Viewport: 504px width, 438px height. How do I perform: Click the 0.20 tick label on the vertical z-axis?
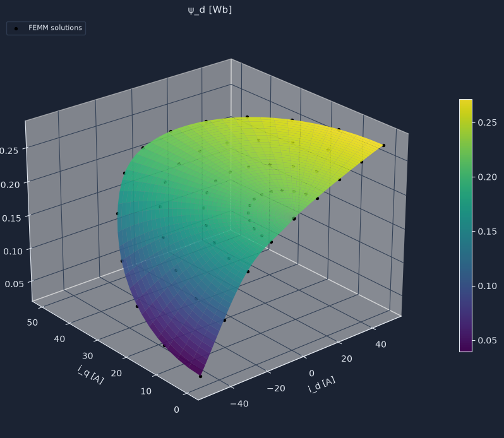10,185
